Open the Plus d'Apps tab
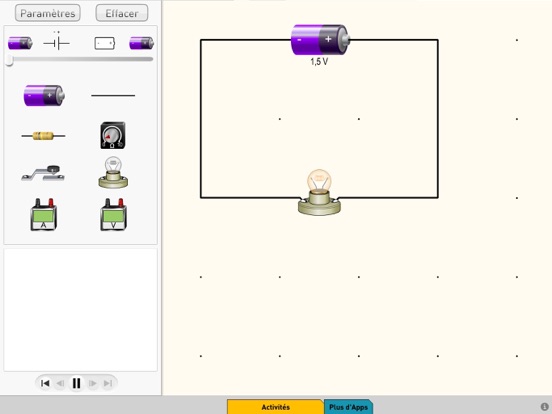Viewport: 552px width, 414px height. click(348, 407)
